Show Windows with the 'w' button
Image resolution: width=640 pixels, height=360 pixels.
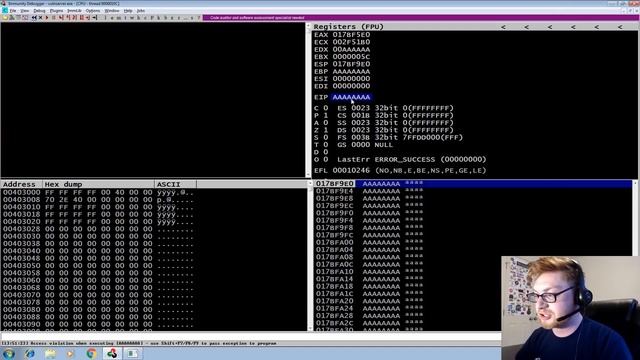[132, 18]
